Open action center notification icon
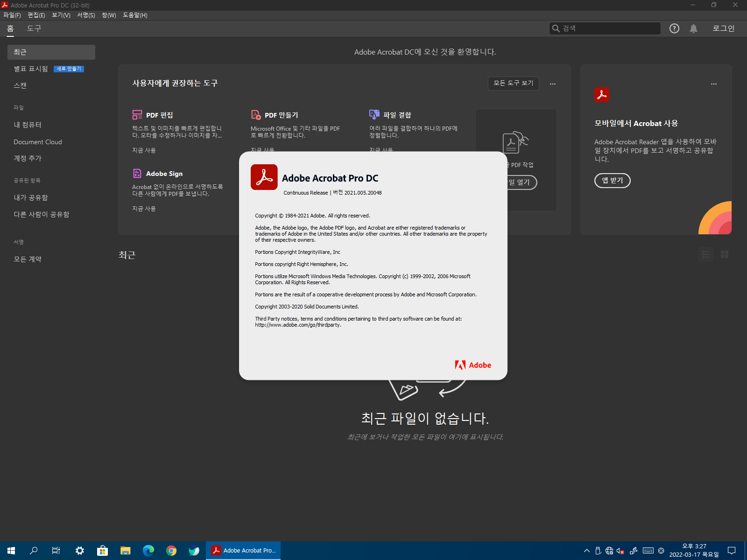 tap(732, 551)
